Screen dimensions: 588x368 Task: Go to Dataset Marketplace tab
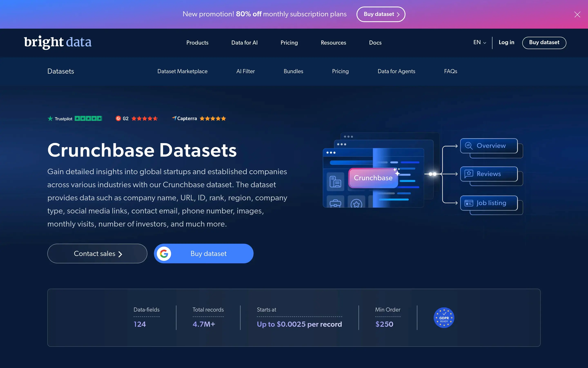[x=183, y=71]
